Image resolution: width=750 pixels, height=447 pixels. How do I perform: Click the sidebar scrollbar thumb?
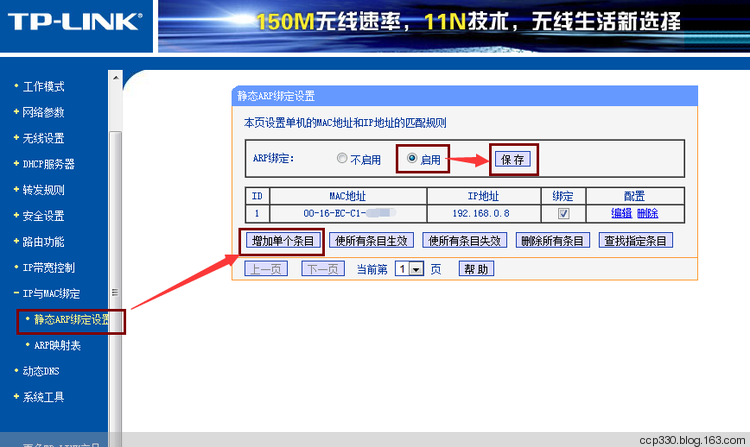pos(115,287)
